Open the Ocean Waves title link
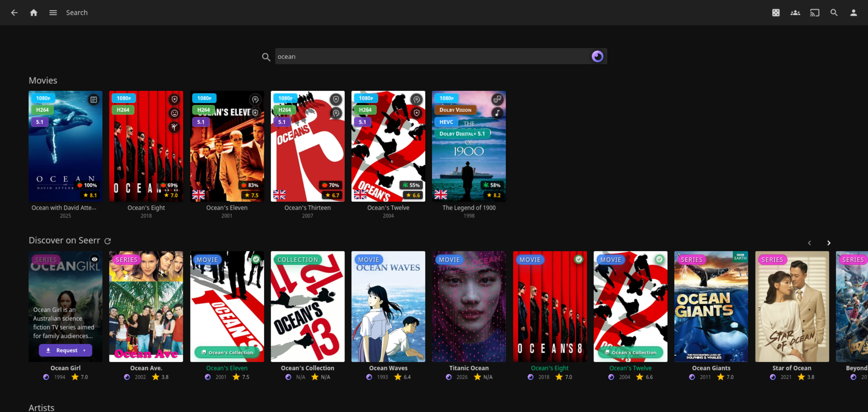The width and height of the screenshot is (868, 412). (388, 368)
